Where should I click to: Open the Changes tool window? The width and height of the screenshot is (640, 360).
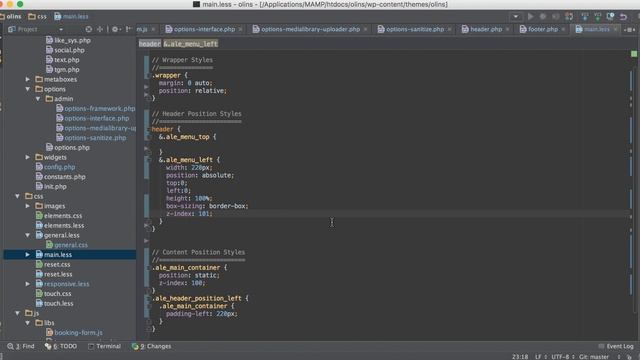pyautogui.click(x=151, y=347)
